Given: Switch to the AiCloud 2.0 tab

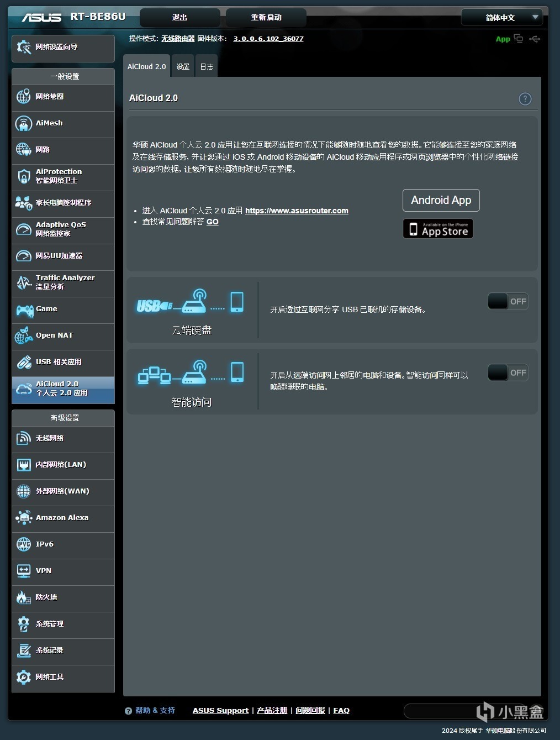Looking at the screenshot, I should pyautogui.click(x=146, y=66).
